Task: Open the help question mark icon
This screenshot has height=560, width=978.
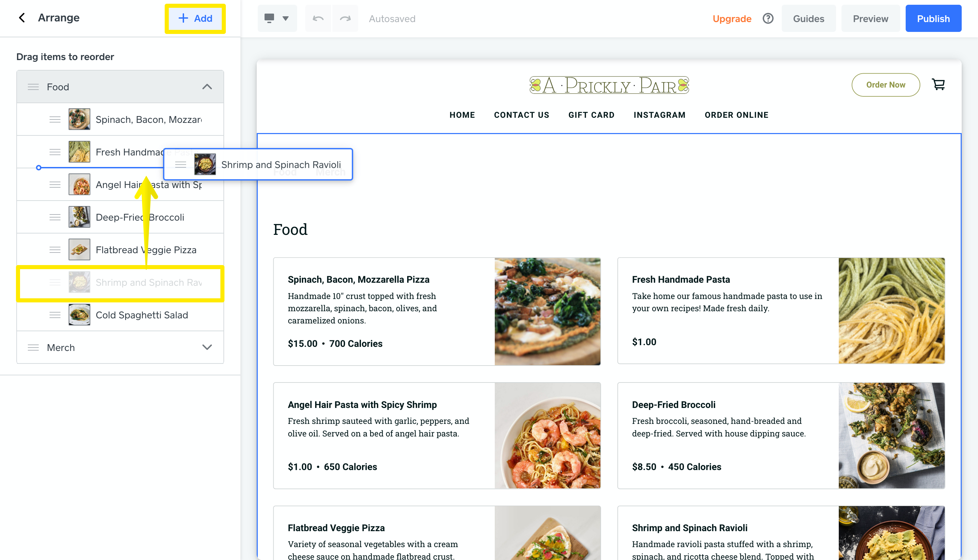Action: 768,18
